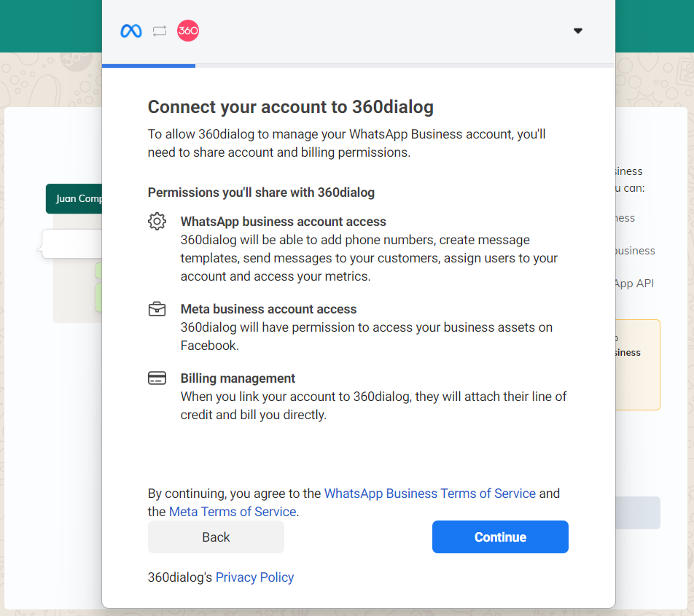This screenshot has height=616, width=694.
Task: Click the 'Connect your account to 360dialog' heading
Action: [291, 106]
